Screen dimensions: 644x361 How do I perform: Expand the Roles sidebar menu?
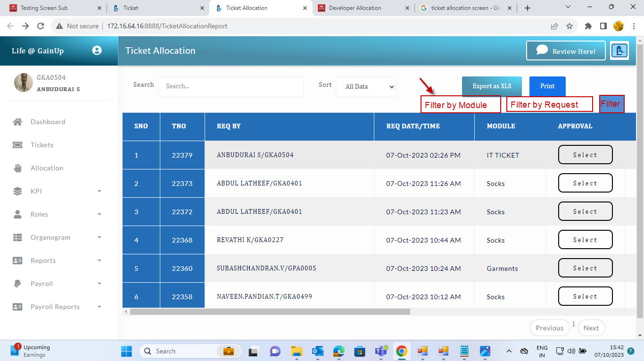click(99, 214)
